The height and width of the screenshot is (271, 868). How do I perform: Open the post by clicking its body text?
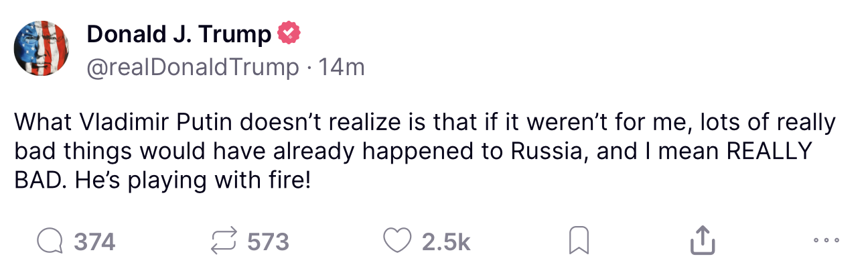426,152
